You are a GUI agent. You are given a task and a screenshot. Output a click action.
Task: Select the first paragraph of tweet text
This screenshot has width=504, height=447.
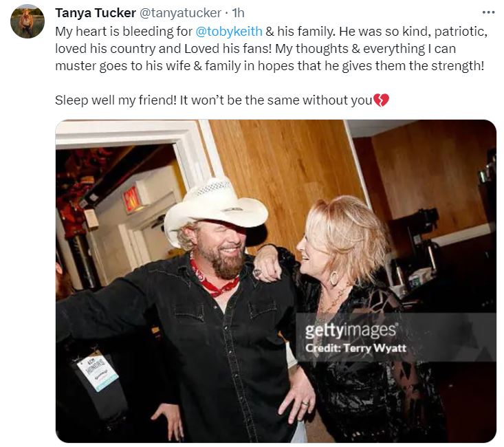click(272, 49)
